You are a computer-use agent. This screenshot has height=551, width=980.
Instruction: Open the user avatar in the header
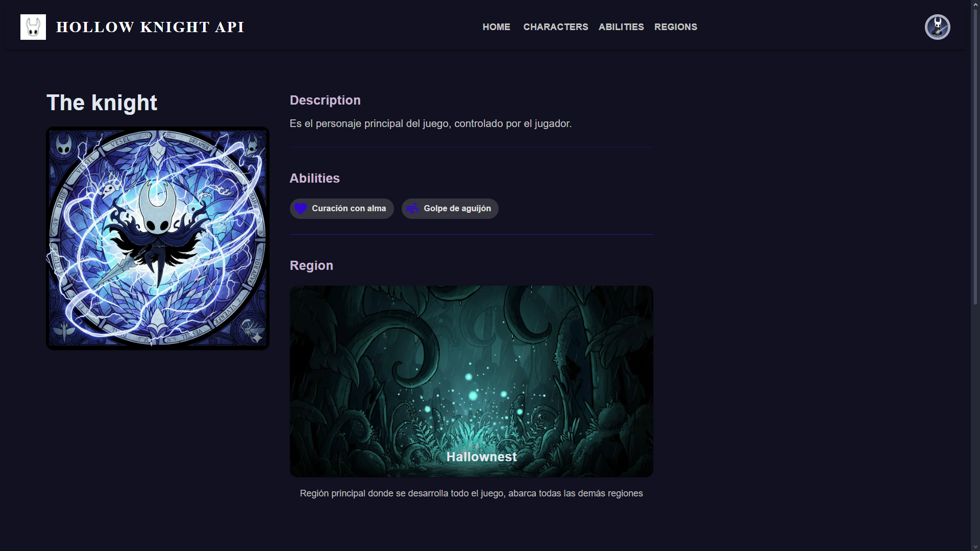(x=937, y=27)
